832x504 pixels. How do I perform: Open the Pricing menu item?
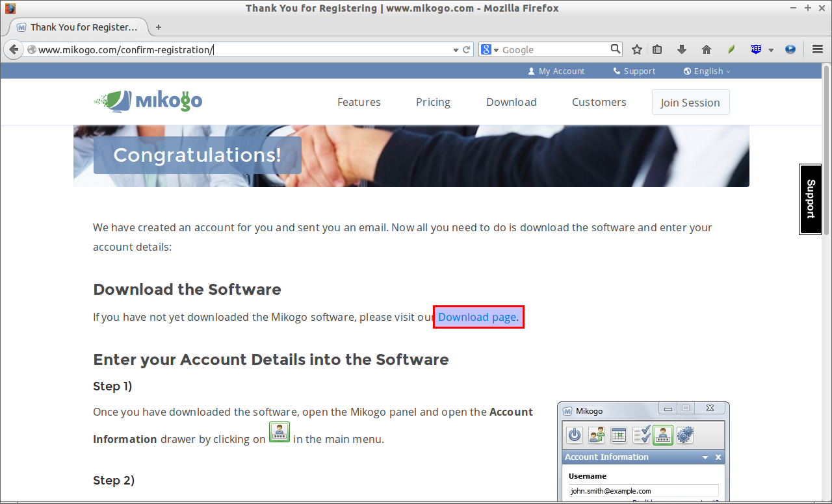[433, 102]
